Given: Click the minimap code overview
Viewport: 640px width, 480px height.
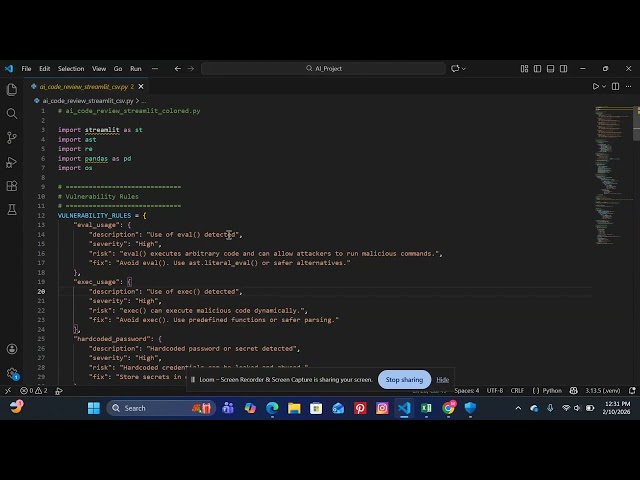Looking at the screenshot, I should pos(614,176).
